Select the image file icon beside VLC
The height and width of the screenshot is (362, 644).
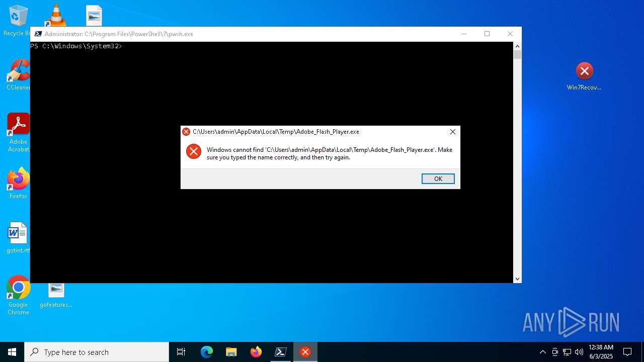94,16
